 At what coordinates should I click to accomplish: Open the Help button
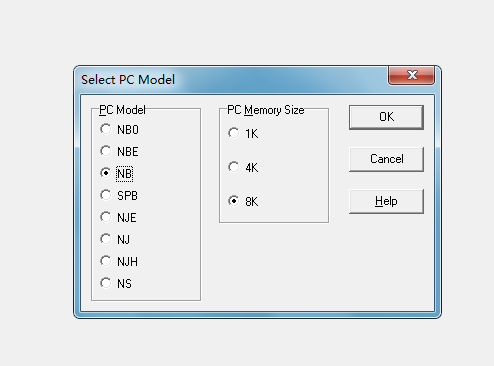click(x=386, y=201)
